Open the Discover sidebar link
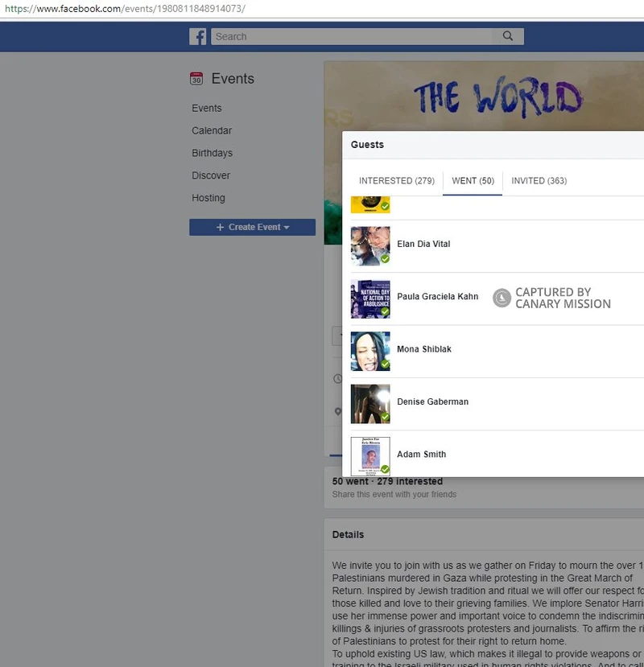 coord(211,175)
